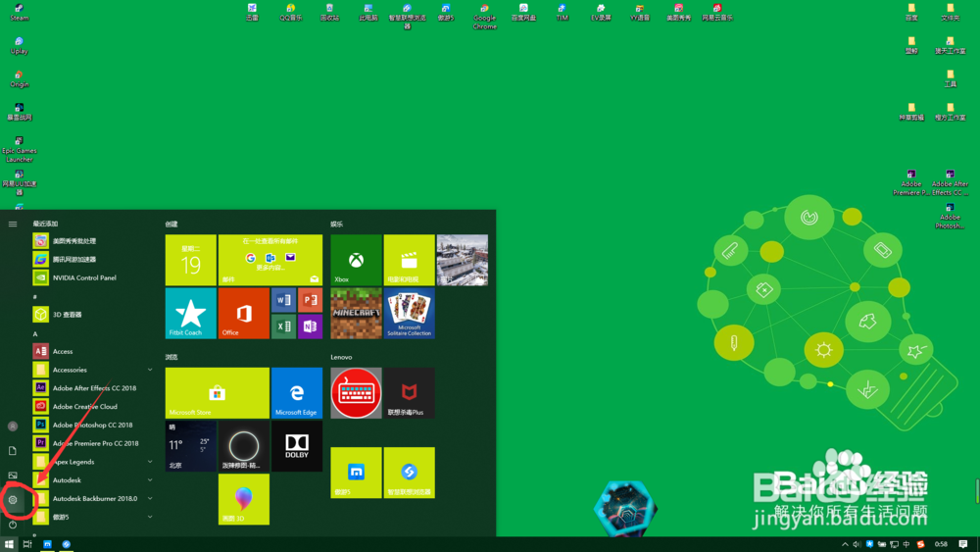Open the calendar tile showing 19
Screen dimensions: 980x552
tap(191, 260)
